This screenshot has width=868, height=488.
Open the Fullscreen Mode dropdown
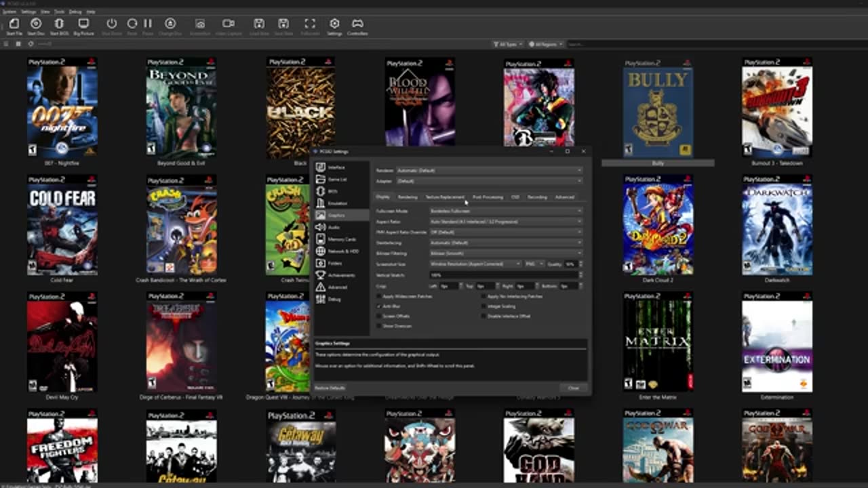(x=506, y=211)
